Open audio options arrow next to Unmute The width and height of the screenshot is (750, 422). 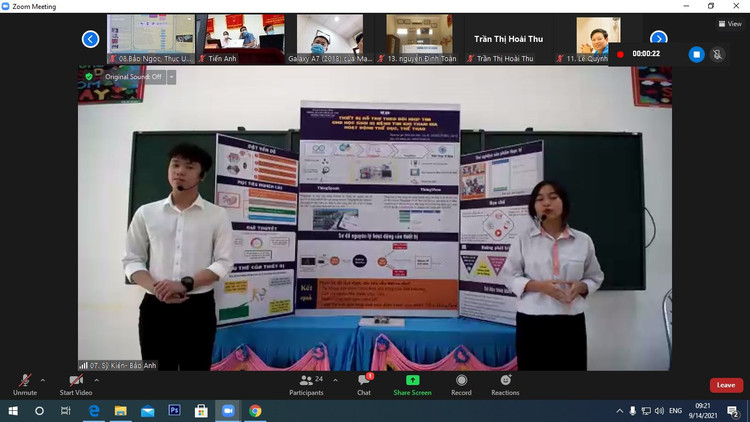tap(42, 380)
